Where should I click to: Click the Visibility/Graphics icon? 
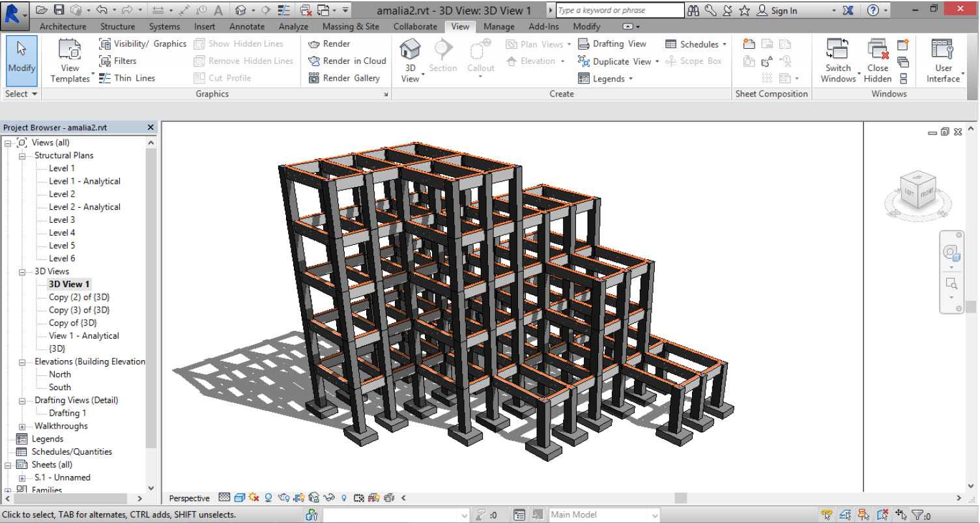[105, 44]
